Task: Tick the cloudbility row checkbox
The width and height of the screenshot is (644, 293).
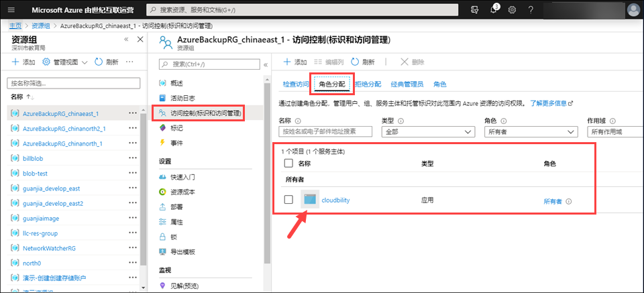Action: click(x=288, y=199)
